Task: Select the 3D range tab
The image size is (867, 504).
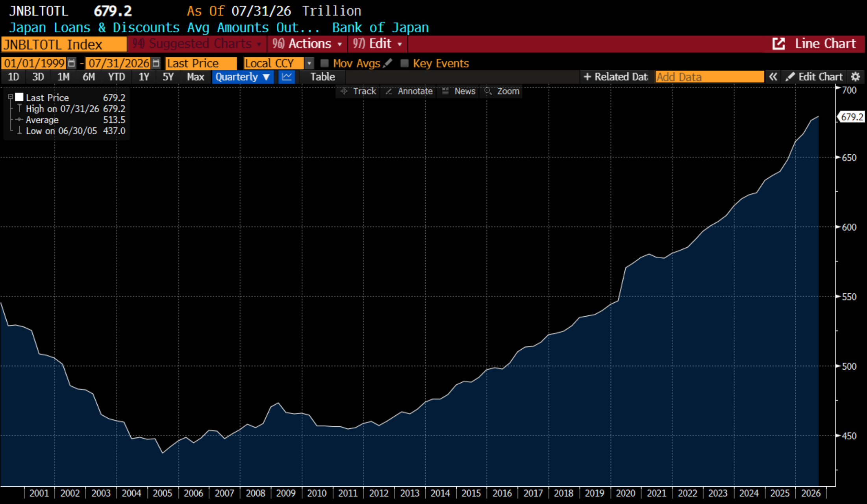Action: (x=38, y=77)
